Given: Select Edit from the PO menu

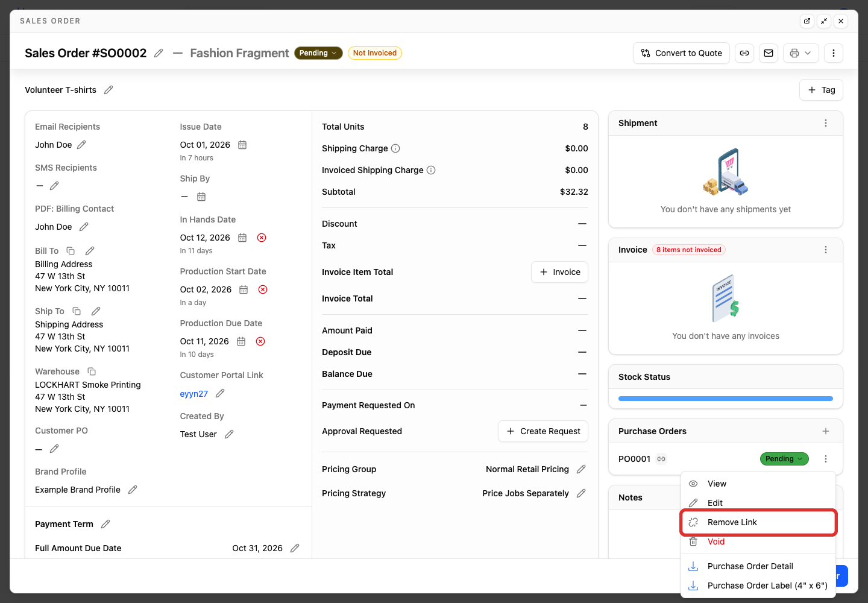Looking at the screenshot, I should pyautogui.click(x=758, y=503).
